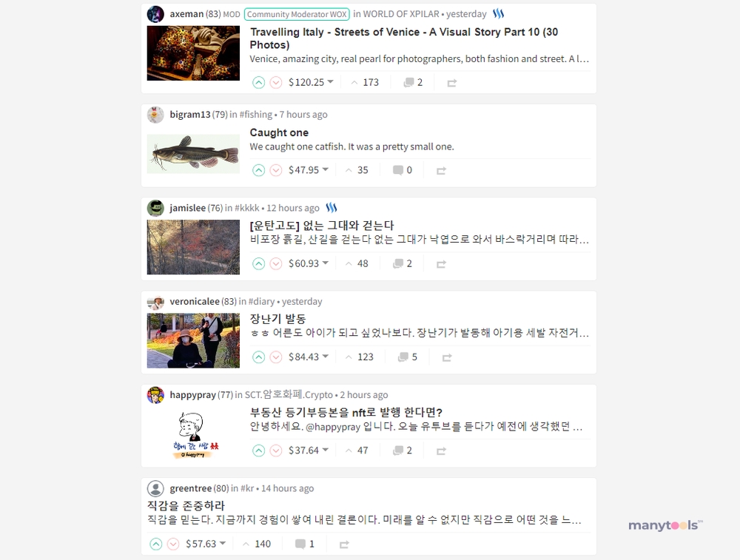Open the #kkkk tag link

[247, 208]
